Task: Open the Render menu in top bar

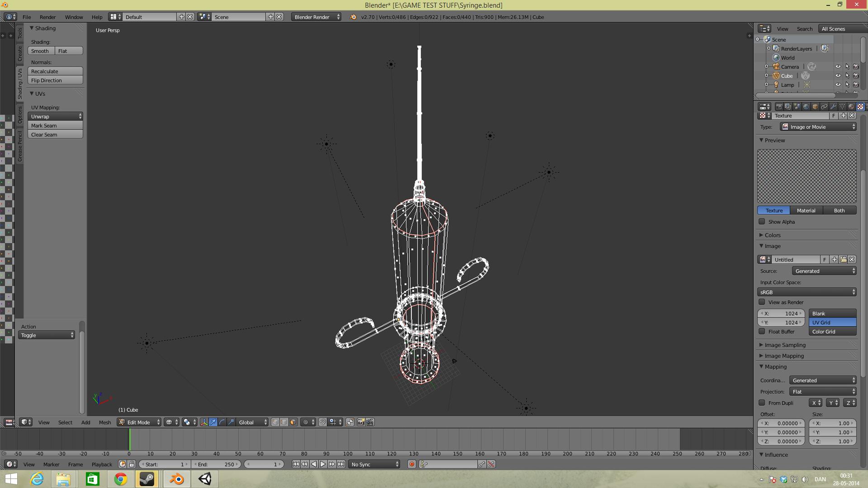Action: click(47, 17)
